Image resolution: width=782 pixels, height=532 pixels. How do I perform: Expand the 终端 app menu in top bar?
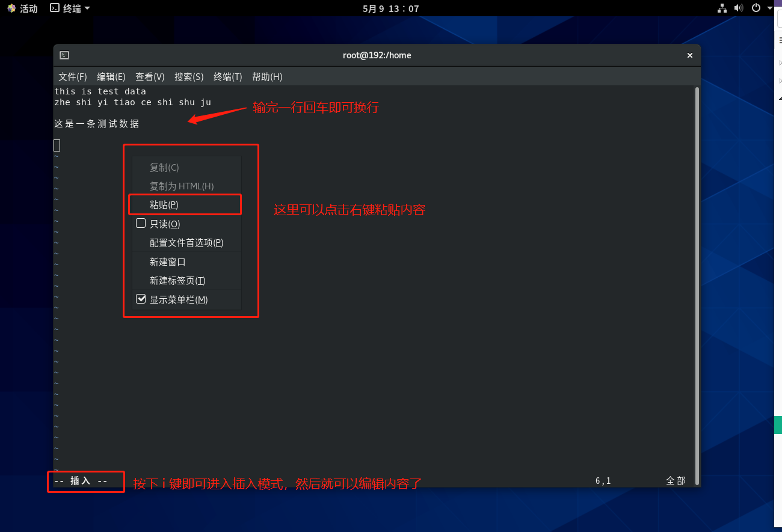[x=70, y=8]
